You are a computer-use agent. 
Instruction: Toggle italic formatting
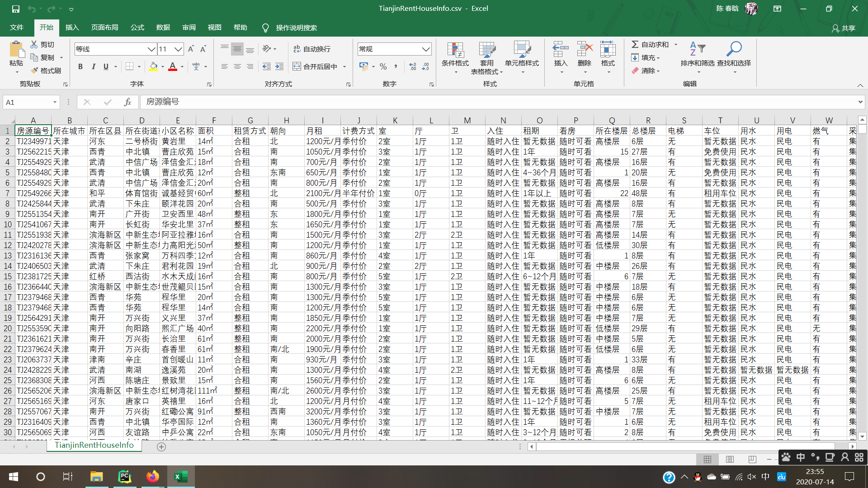pos(93,66)
